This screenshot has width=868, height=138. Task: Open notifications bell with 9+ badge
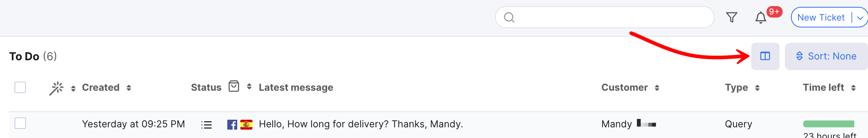pyautogui.click(x=761, y=18)
